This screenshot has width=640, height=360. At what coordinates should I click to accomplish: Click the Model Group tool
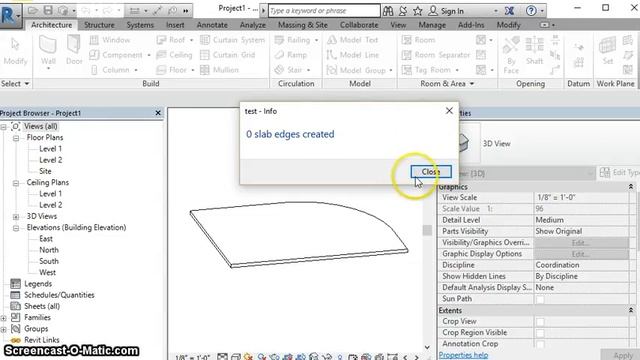[356, 70]
